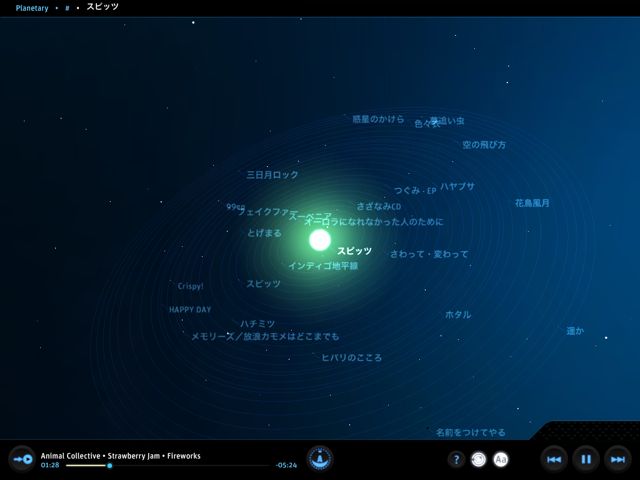Open the ハチミツ album label
640x480 pixels.
[258, 324]
